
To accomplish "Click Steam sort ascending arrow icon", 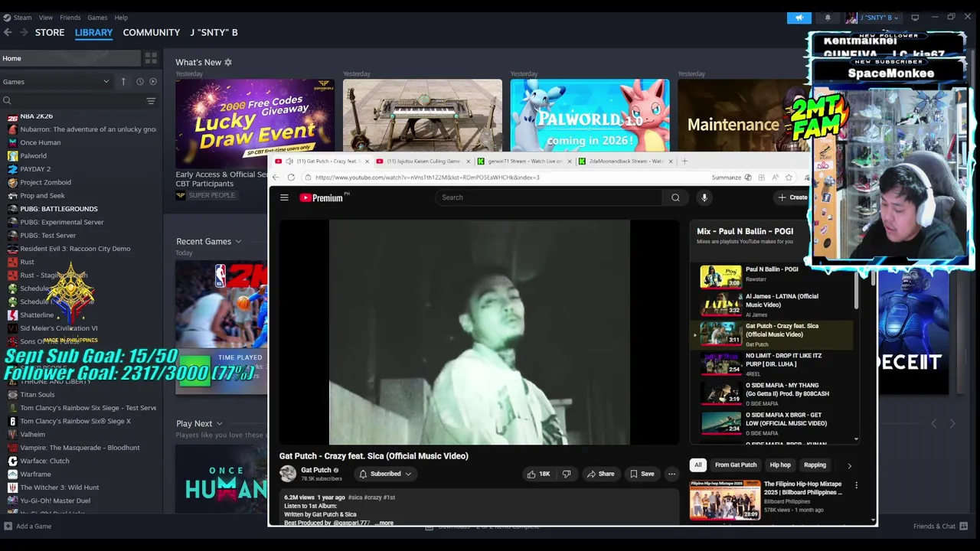I will point(123,82).
